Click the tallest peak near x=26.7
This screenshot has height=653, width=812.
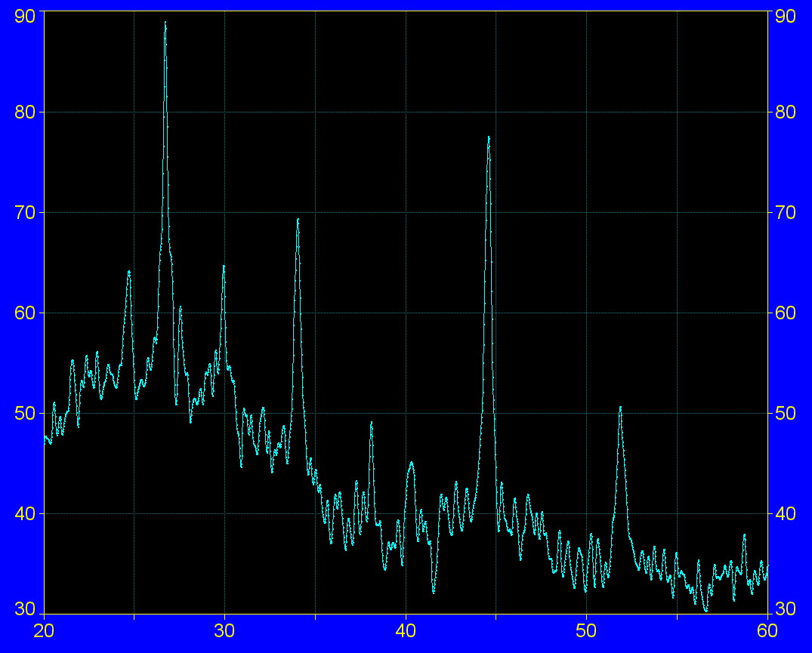(165, 23)
